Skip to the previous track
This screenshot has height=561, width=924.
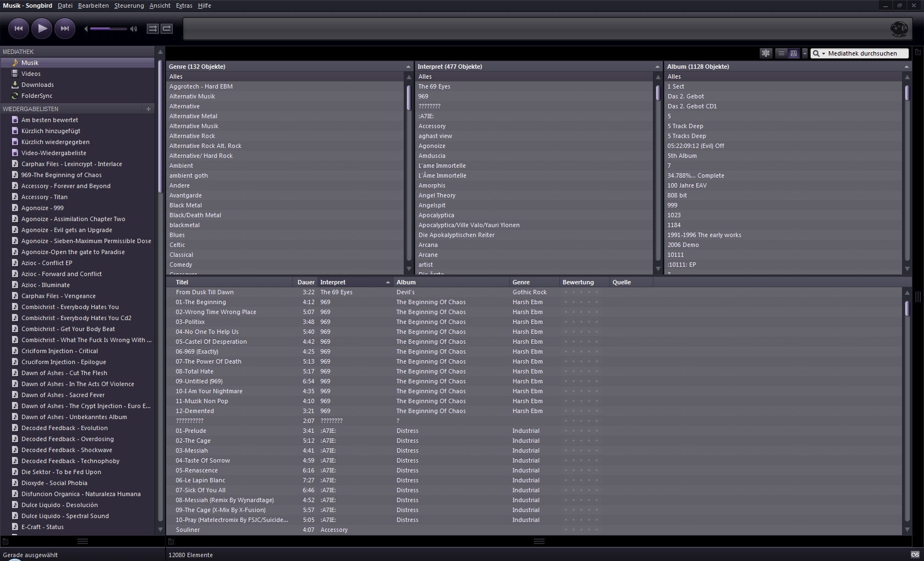18,29
